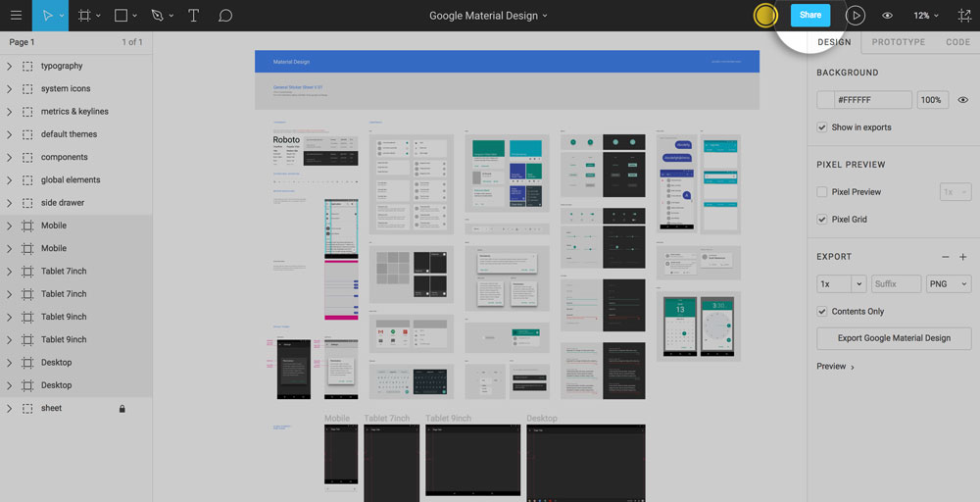Switch to the Code tab
Image resolution: width=980 pixels, height=502 pixels.
pos(957,42)
